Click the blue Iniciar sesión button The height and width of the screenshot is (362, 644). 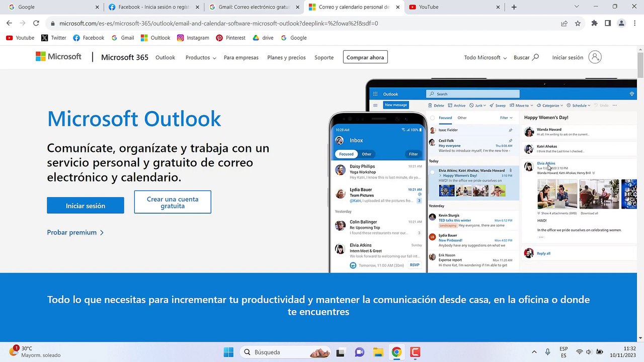point(86,205)
